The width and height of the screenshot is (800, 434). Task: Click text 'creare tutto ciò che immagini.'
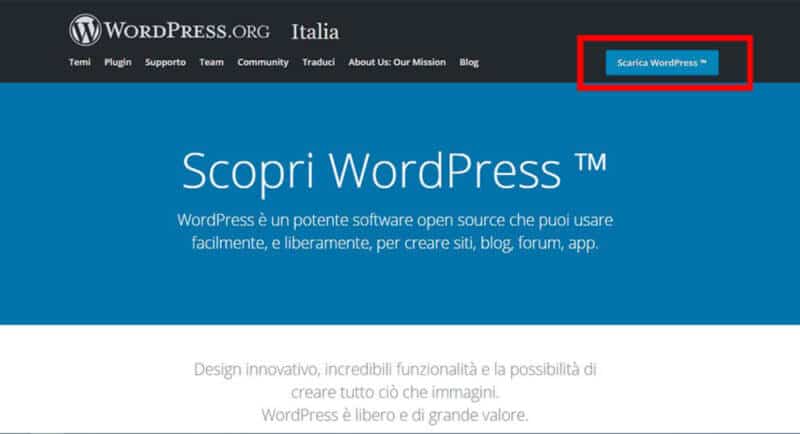click(x=395, y=392)
